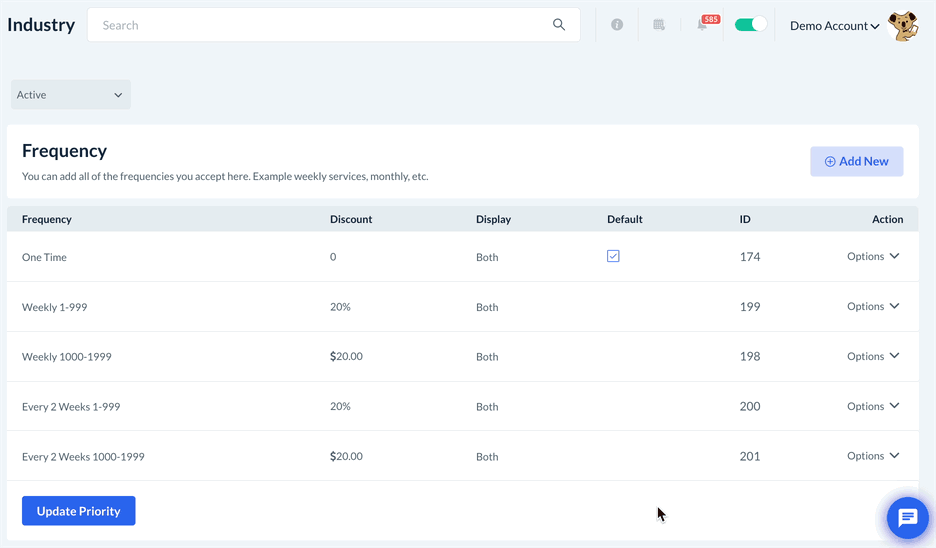Click the koala profile avatar
The image size is (936, 548).
[903, 26]
